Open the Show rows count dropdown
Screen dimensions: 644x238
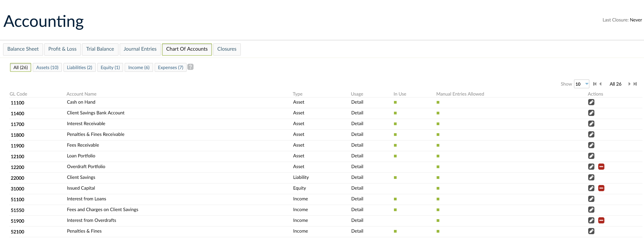coord(582,84)
